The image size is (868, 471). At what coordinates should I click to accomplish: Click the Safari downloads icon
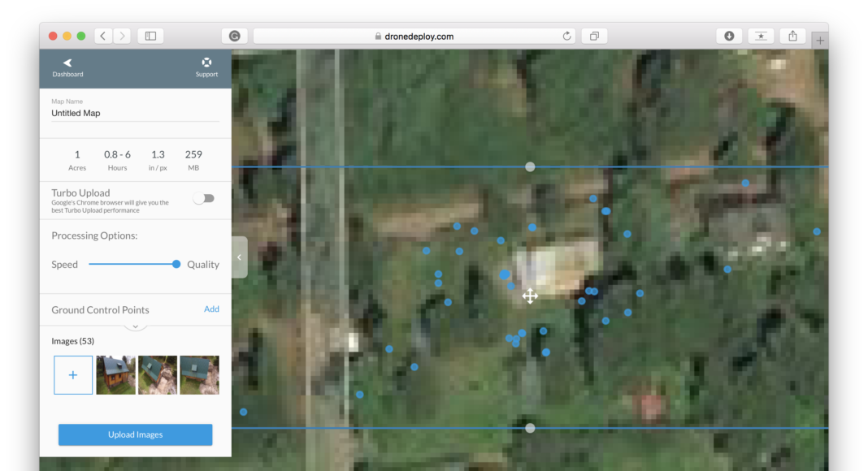[729, 36]
